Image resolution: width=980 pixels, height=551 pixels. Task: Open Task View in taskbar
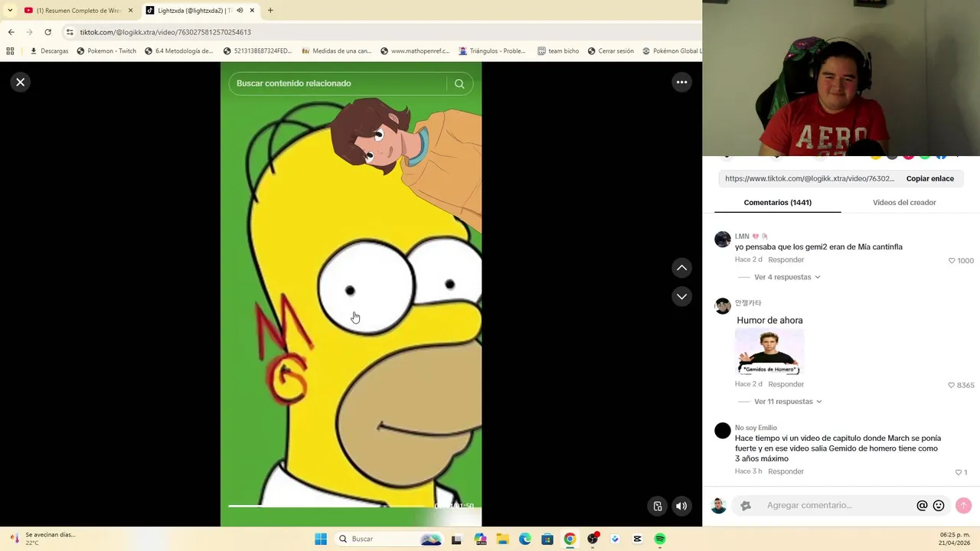point(456,539)
